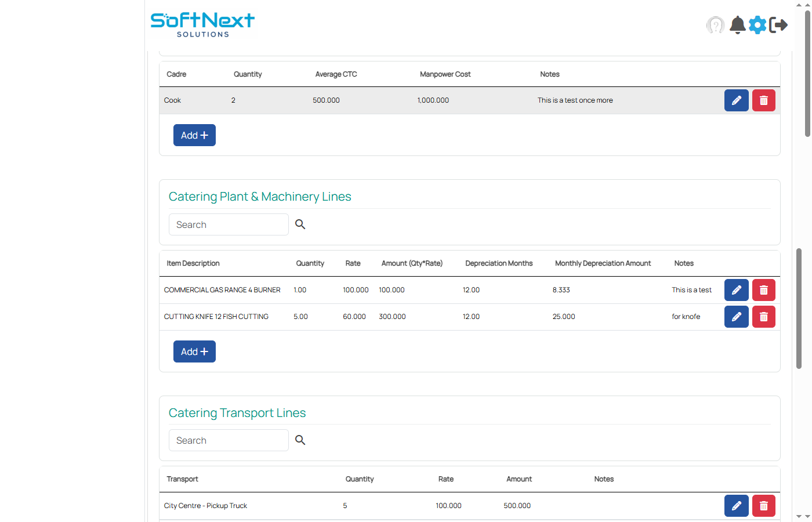
Task: Add a new Plant & Machinery line
Action: pyautogui.click(x=194, y=351)
